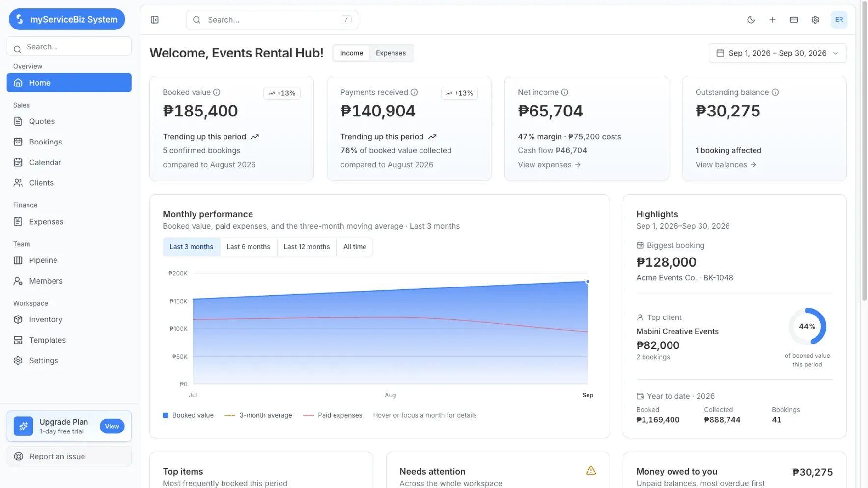This screenshot has width=868, height=488.
Task: Open the top-bar settings gear icon
Action: pos(815,20)
